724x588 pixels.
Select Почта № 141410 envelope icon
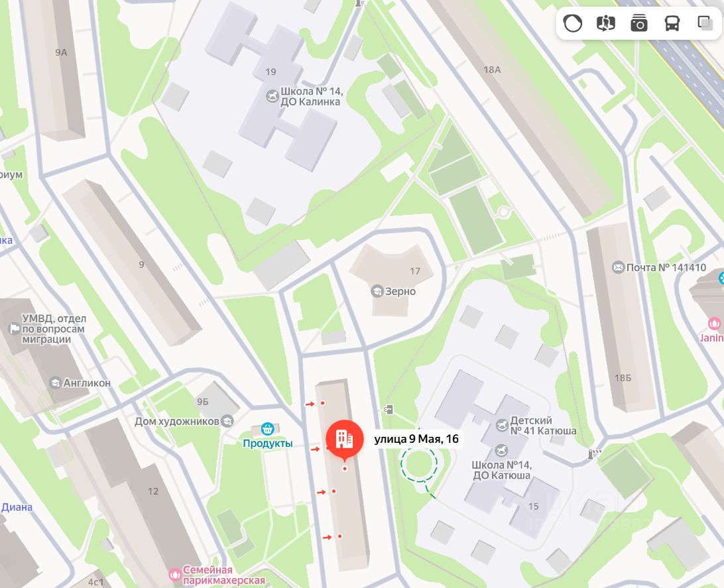tap(619, 267)
